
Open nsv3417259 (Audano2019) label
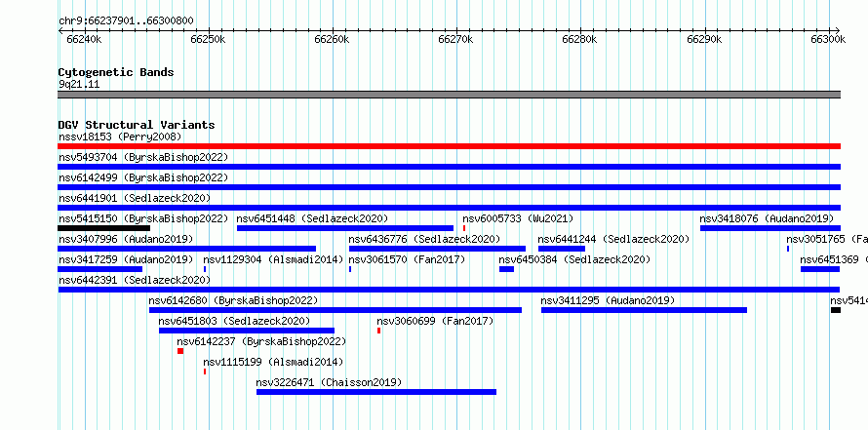click(126, 259)
